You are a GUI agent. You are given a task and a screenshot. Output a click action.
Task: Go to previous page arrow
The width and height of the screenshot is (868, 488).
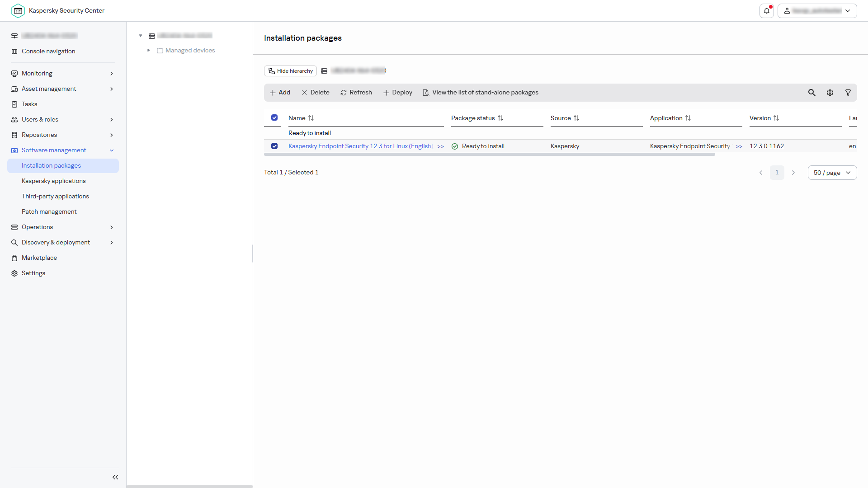click(761, 173)
